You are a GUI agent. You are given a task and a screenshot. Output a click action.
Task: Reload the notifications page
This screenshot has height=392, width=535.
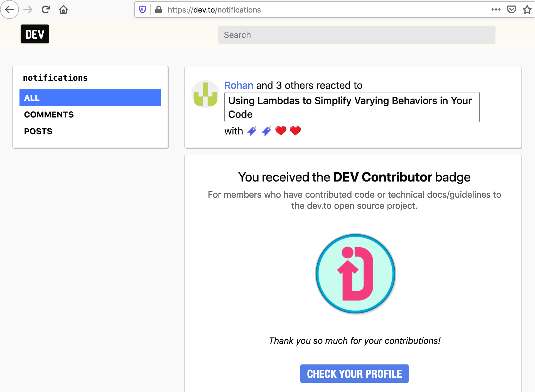46,10
